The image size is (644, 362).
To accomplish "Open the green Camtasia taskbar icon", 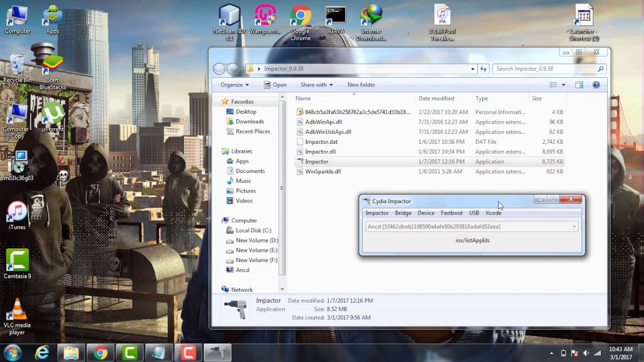I will pyautogui.click(x=129, y=352).
